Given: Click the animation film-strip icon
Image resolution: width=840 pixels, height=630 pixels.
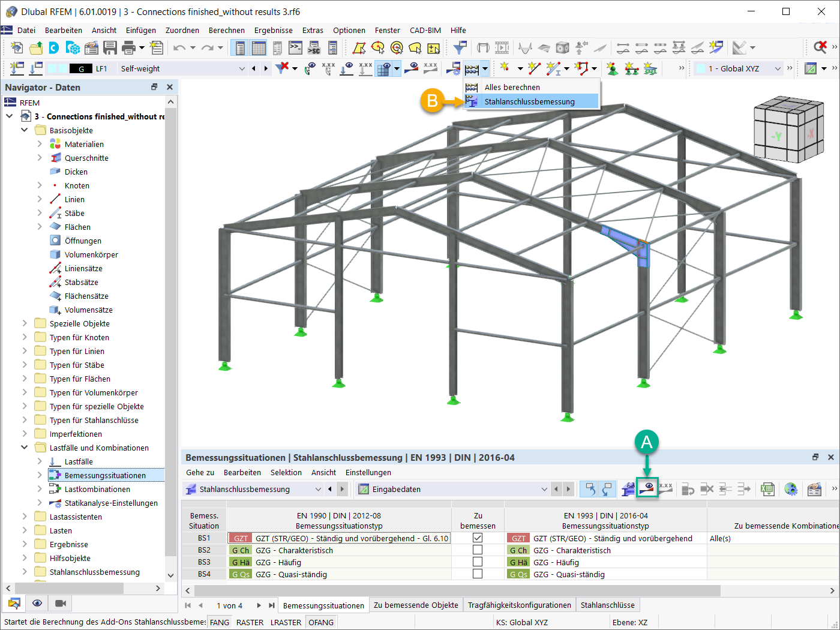Looking at the screenshot, I should [502, 48].
